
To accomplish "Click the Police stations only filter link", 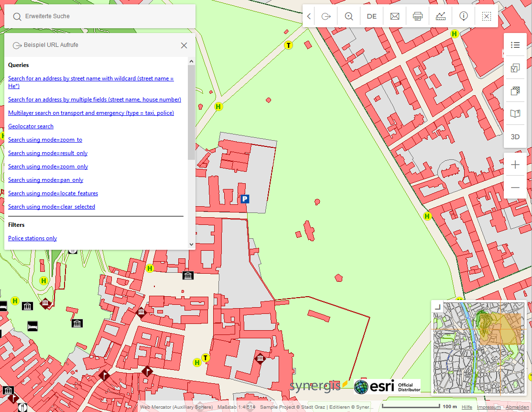I will pos(33,238).
